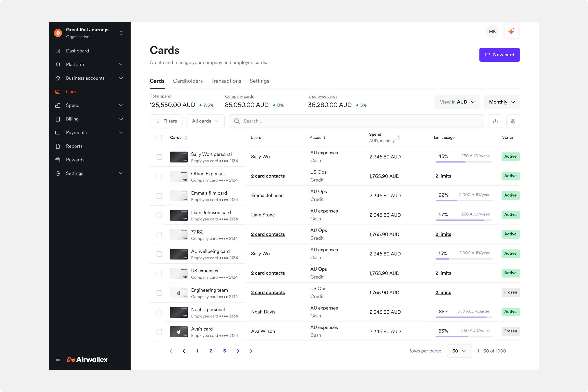
Task: Click the search magnifier icon
Action: click(237, 121)
